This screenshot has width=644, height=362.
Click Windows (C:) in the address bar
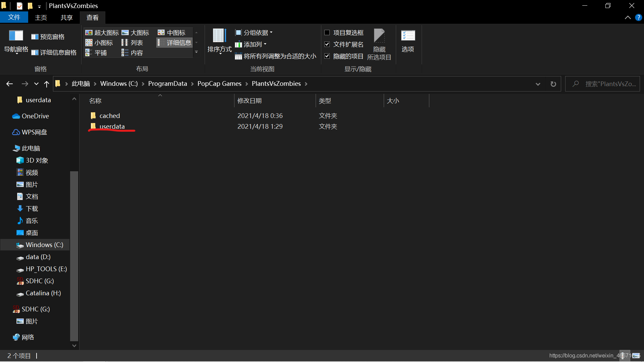[x=119, y=83]
